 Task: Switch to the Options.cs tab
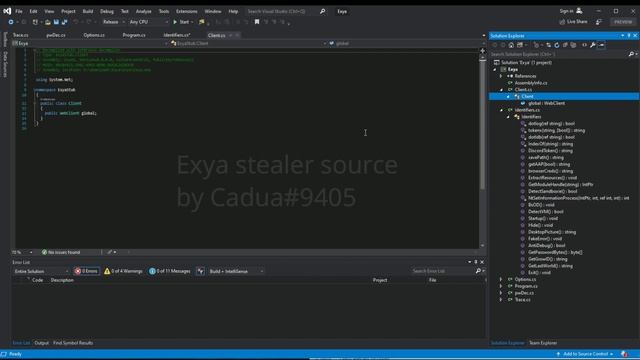pyautogui.click(x=94, y=35)
